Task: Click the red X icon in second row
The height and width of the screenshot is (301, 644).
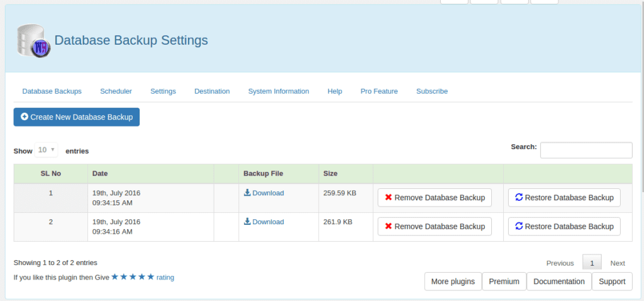Action: coord(388,227)
